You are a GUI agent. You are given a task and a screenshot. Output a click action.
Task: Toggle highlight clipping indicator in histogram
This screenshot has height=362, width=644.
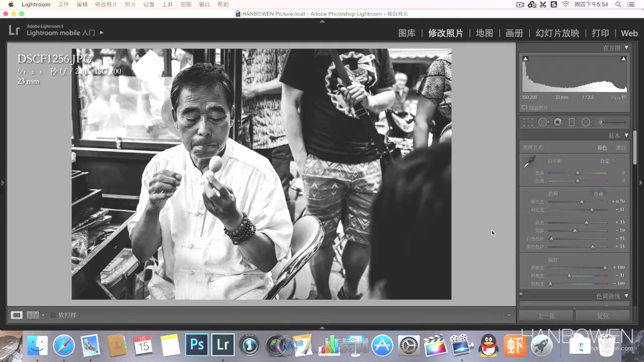(623, 59)
